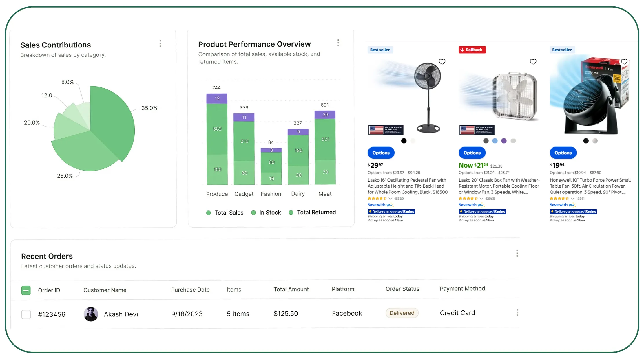644x359 pixels.
Task: Click star rating of Lasko Pedestal Fan
Action: [377, 199]
